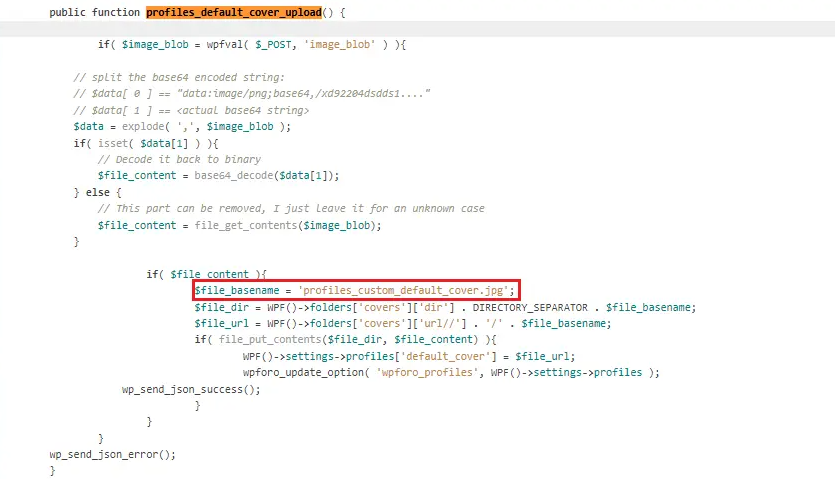
Task: Click the comment '<actual base64 string>'
Action: click(191, 110)
